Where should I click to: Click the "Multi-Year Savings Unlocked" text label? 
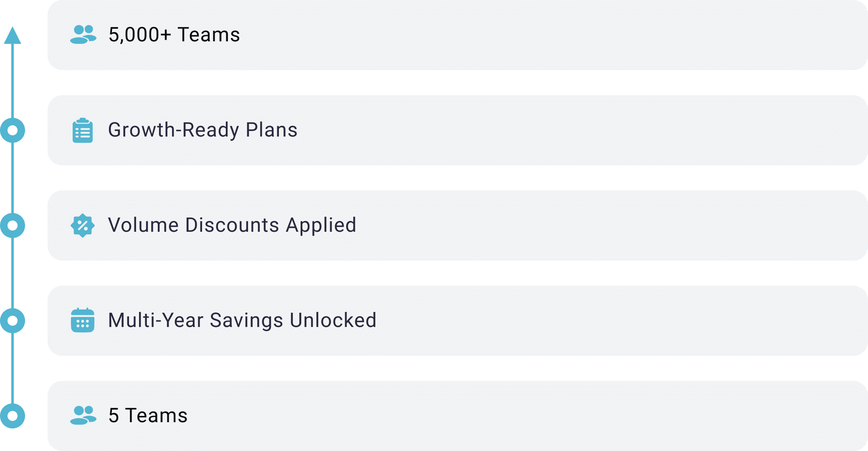(242, 320)
